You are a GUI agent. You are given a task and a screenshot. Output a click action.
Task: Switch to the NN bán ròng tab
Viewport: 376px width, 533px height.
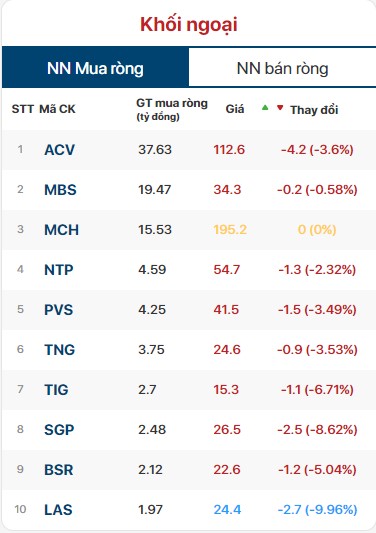pos(282,68)
